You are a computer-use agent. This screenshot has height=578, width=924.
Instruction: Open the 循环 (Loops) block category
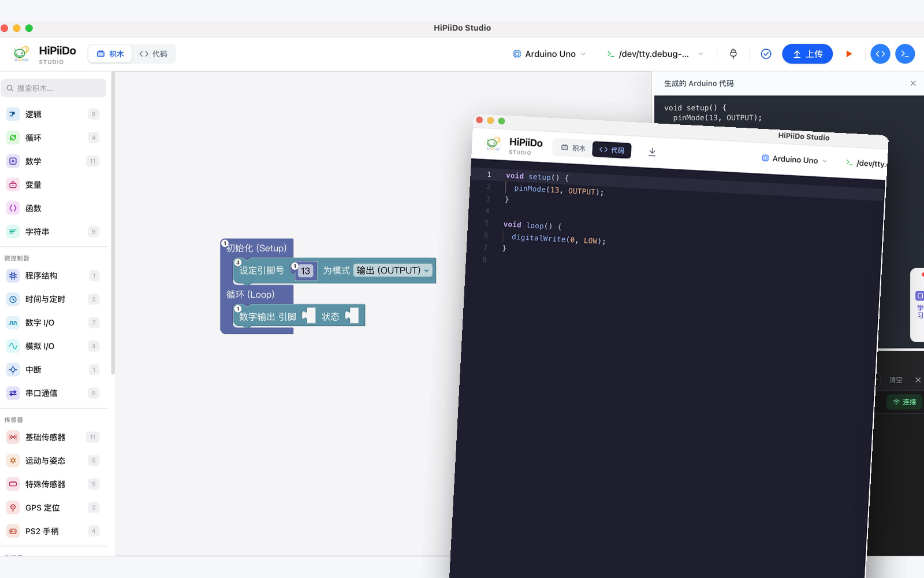53,138
